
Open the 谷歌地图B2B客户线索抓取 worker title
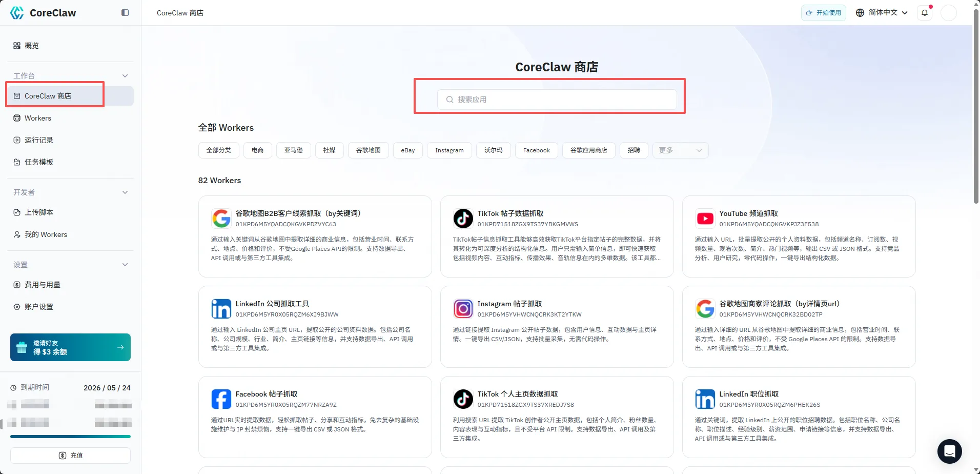[x=298, y=213]
